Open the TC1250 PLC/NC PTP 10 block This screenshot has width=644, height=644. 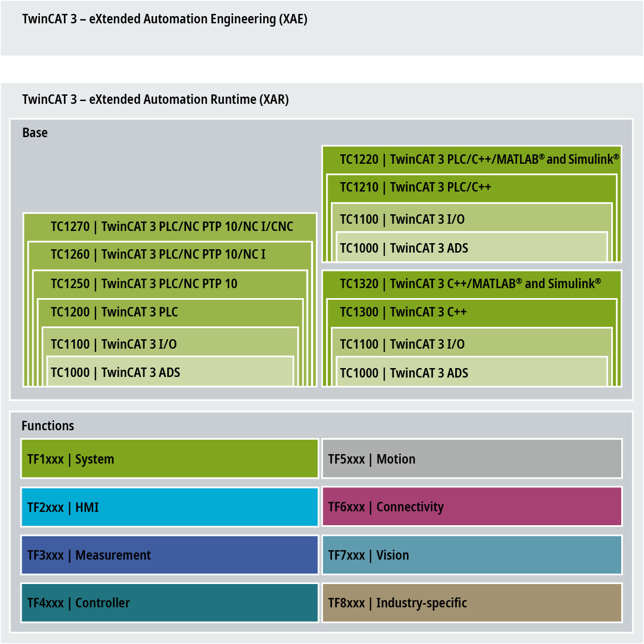(144, 284)
